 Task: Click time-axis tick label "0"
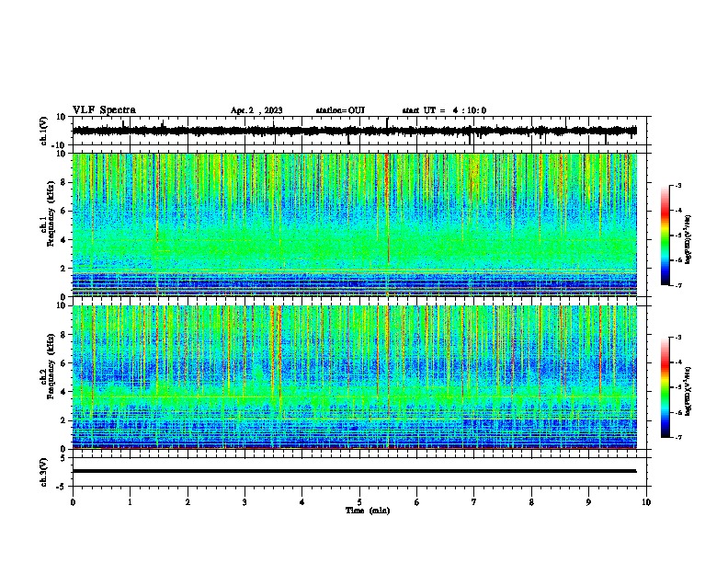[73, 502]
